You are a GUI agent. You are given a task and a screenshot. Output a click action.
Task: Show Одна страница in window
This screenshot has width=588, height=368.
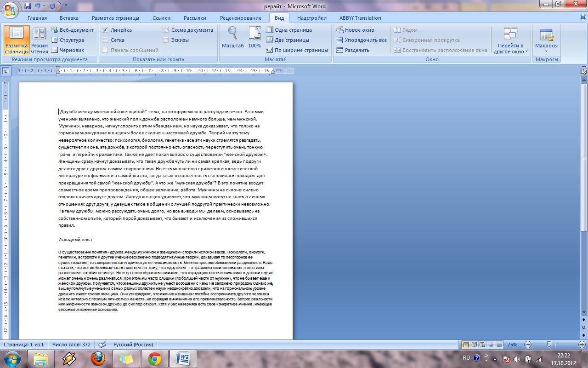pyautogui.click(x=289, y=30)
